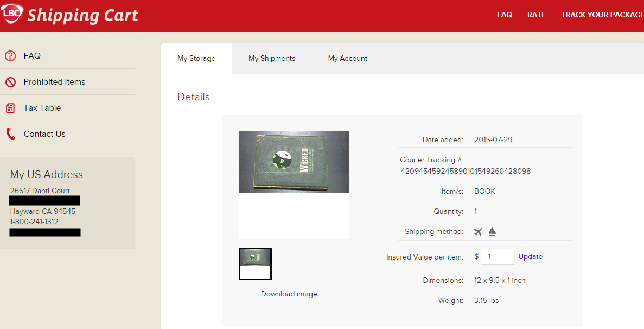Select the small book thumbnail image
Image resolution: width=644 pixels, height=329 pixels.
click(255, 264)
